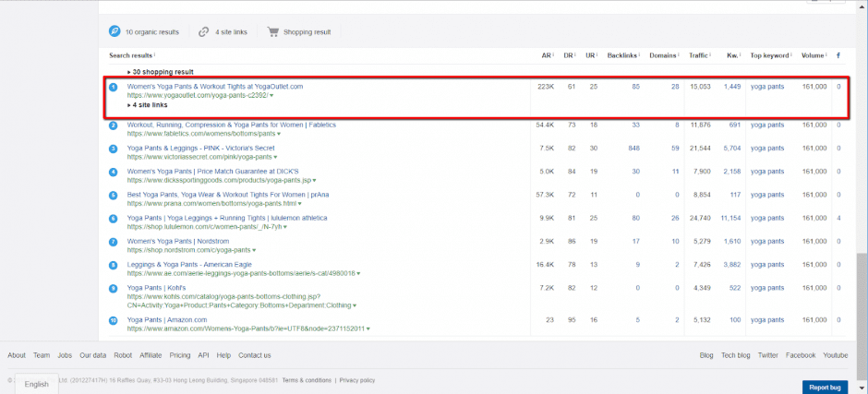Open Terms & conditions link

tap(307, 380)
